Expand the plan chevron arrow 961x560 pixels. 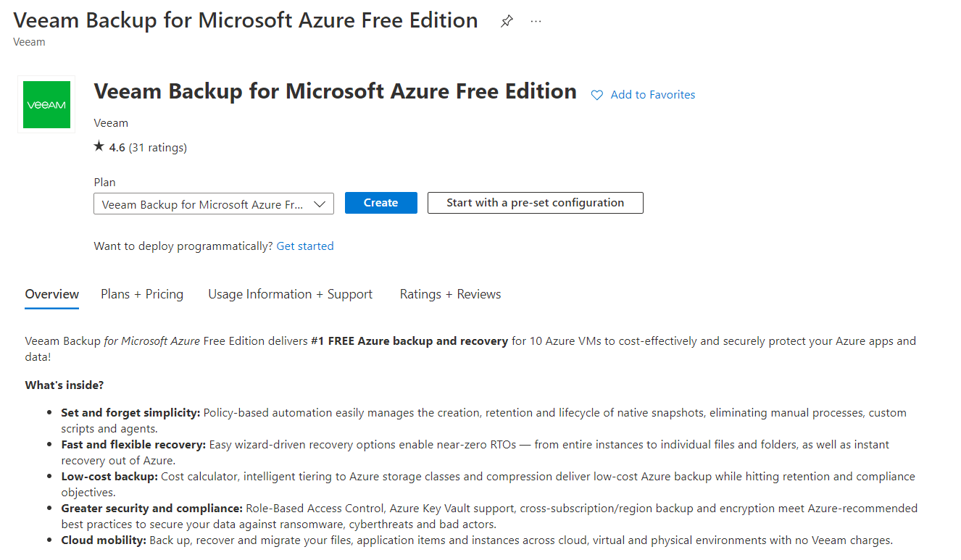320,204
